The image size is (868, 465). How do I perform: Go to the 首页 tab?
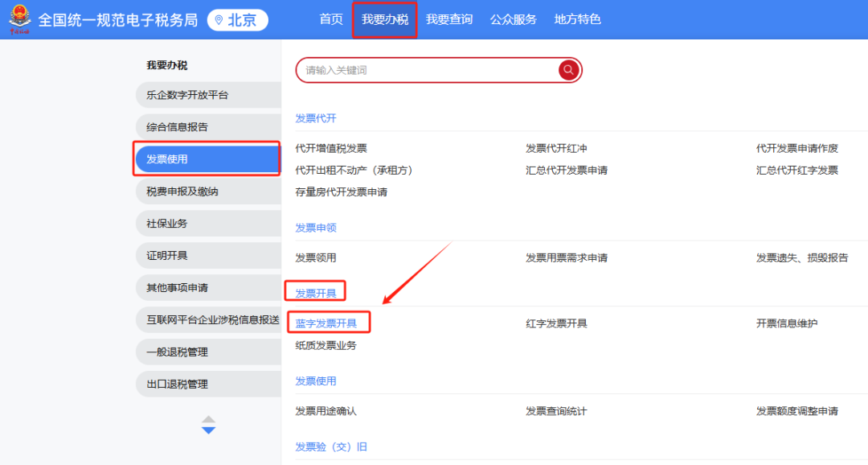331,19
